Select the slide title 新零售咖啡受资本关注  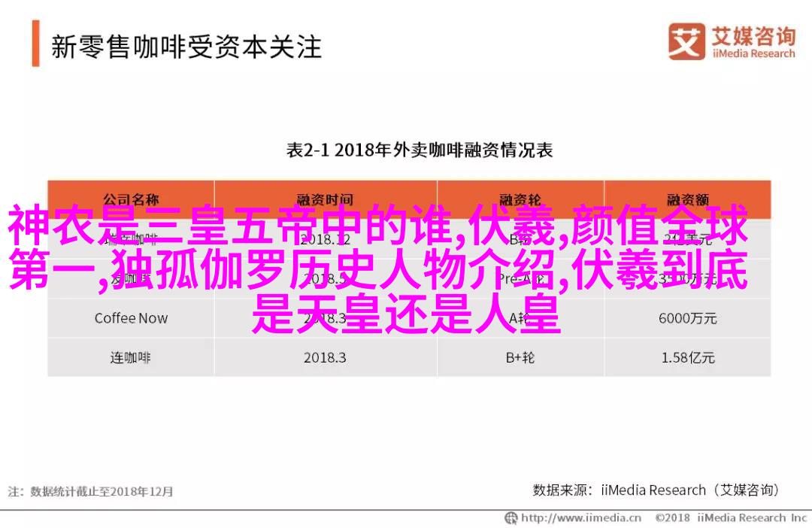click(186, 47)
